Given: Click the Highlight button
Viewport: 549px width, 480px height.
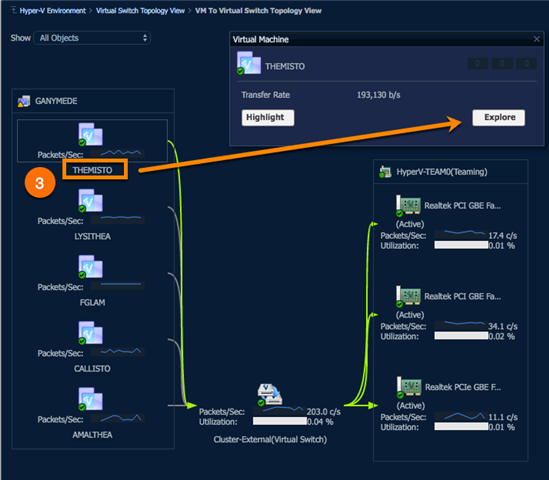Looking at the screenshot, I should coord(268,117).
